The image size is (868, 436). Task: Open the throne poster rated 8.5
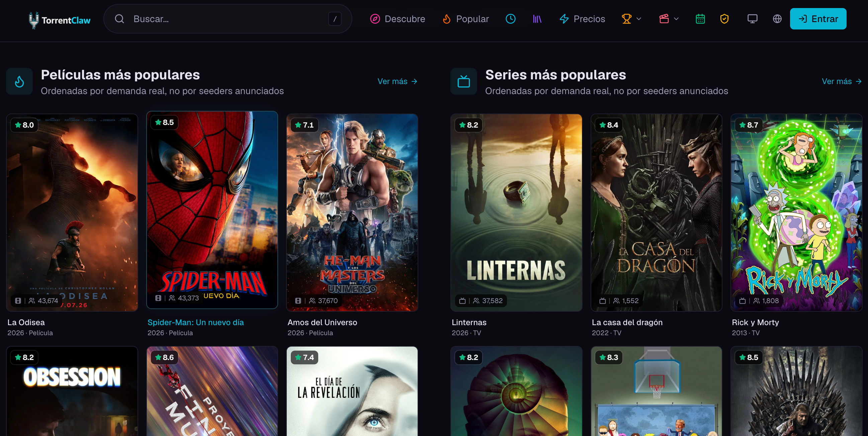(796, 391)
